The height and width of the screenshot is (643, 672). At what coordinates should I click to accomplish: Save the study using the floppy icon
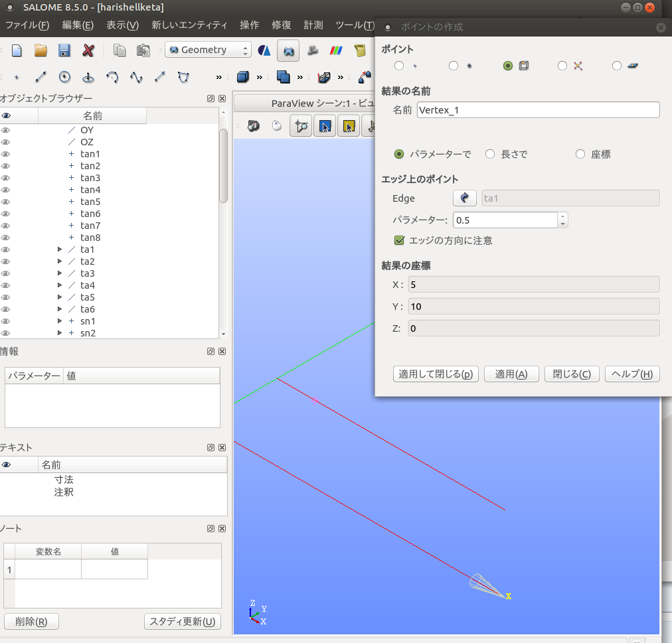click(x=64, y=50)
